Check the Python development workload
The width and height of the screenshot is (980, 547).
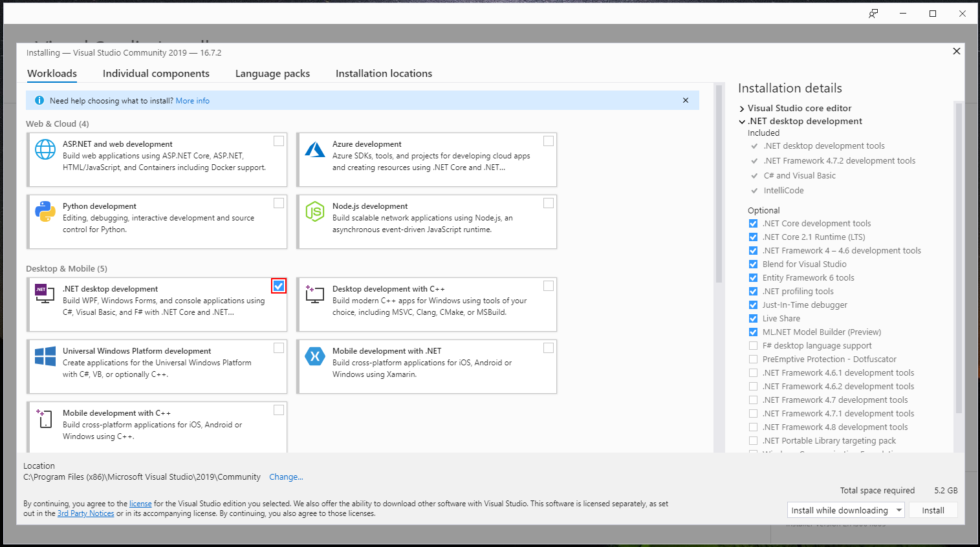(x=279, y=203)
